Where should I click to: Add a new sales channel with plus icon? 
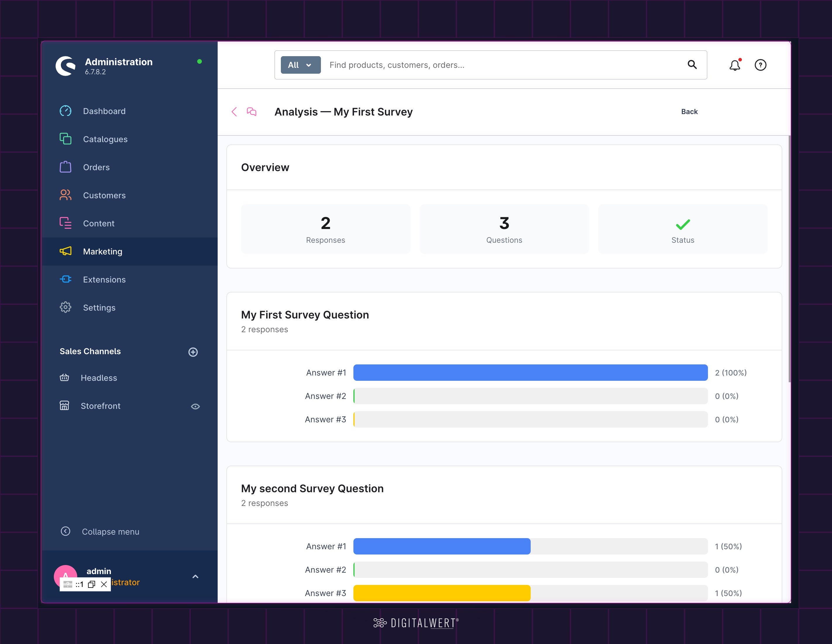pyautogui.click(x=193, y=352)
